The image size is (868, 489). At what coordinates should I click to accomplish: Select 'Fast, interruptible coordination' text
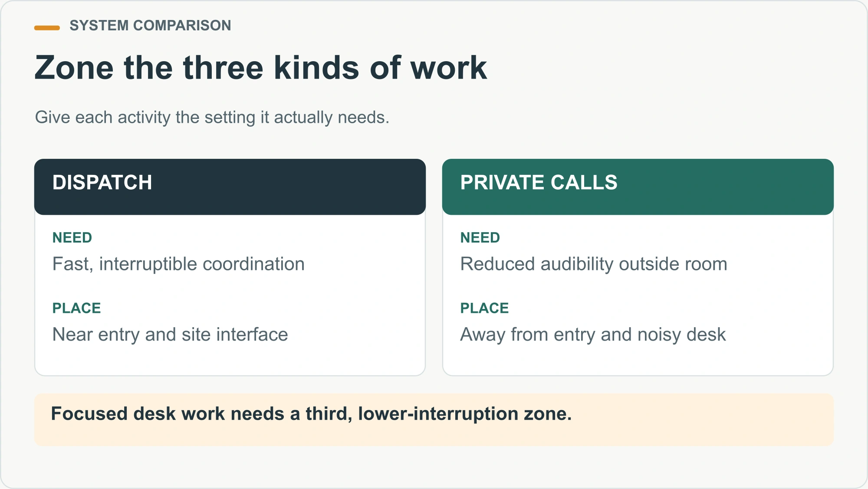(x=178, y=264)
